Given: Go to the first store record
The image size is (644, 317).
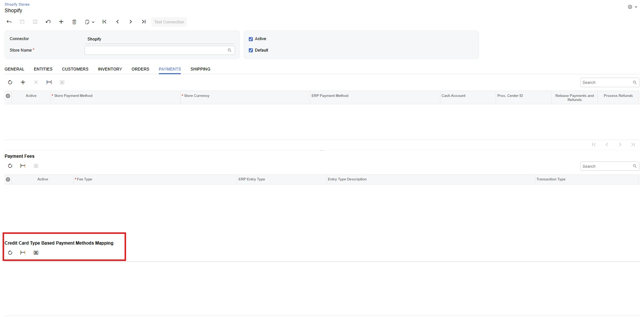Looking at the screenshot, I should coord(105,22).
